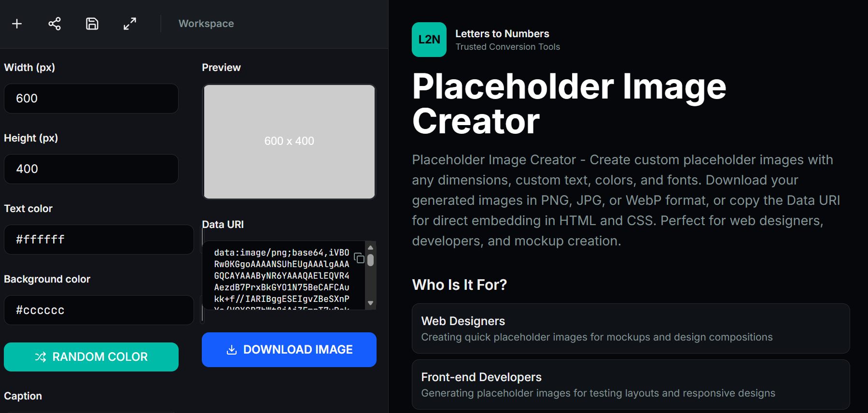868x413 pixels.
Task: Click the 'Who Is It For?' heading
Action: pos(460,285)
